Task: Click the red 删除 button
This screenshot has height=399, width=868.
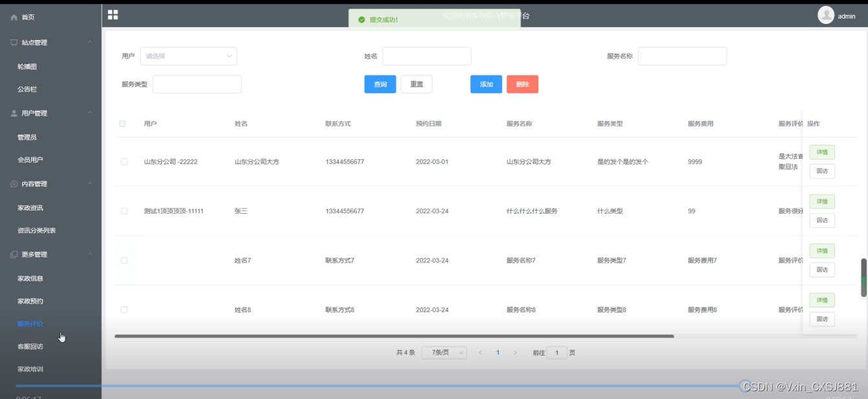Action: point(523,84)
